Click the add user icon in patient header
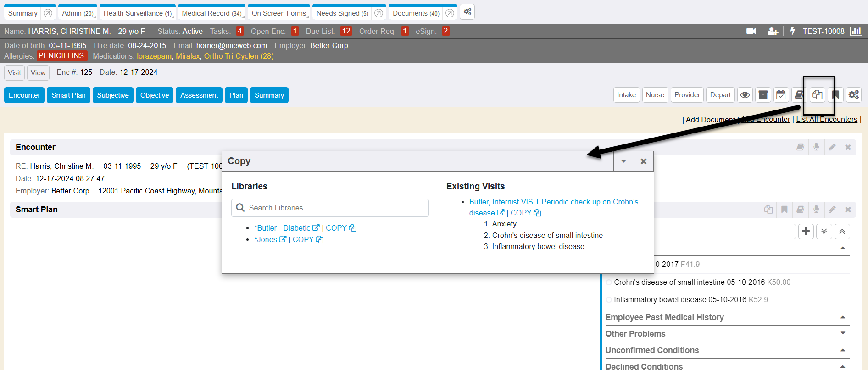Image resolution: width=868 pixels, height=370 pixels. [x=773, y=31]
